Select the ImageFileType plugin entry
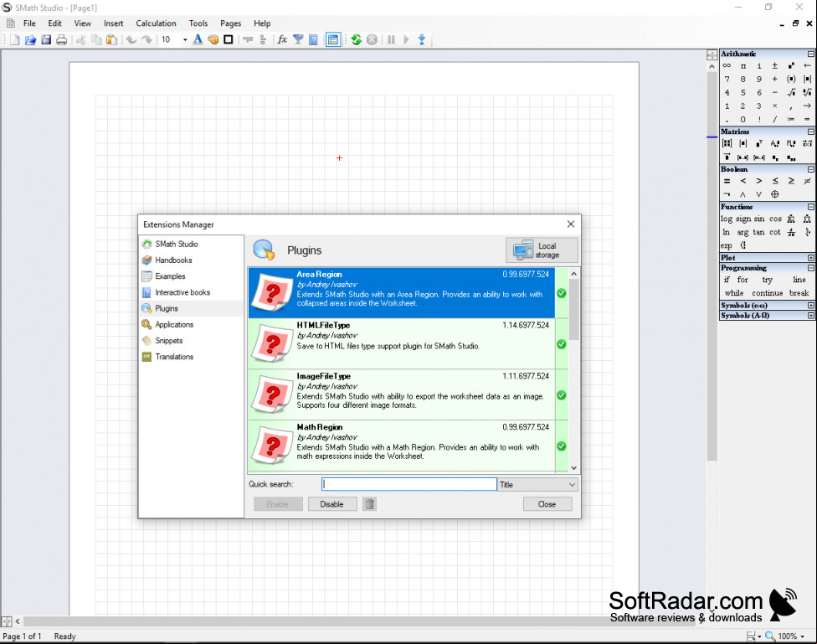 pos(402,395)
